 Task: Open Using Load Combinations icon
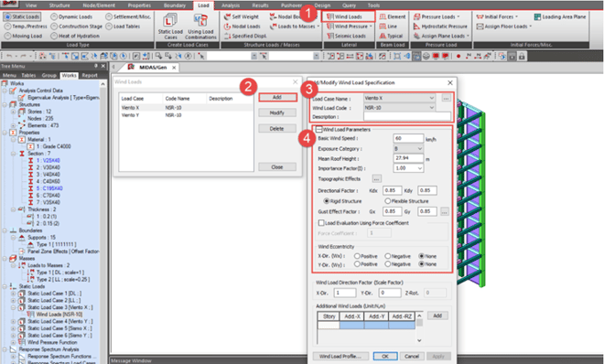200,27
